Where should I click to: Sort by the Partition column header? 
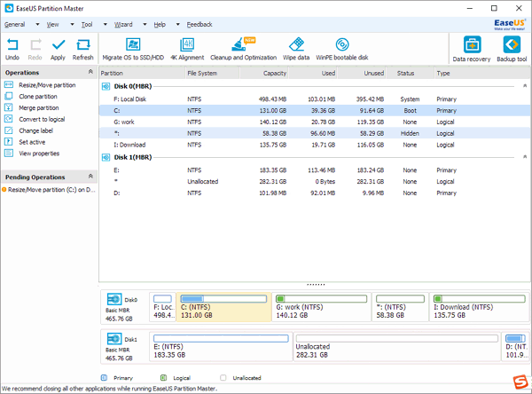point(142,73)
